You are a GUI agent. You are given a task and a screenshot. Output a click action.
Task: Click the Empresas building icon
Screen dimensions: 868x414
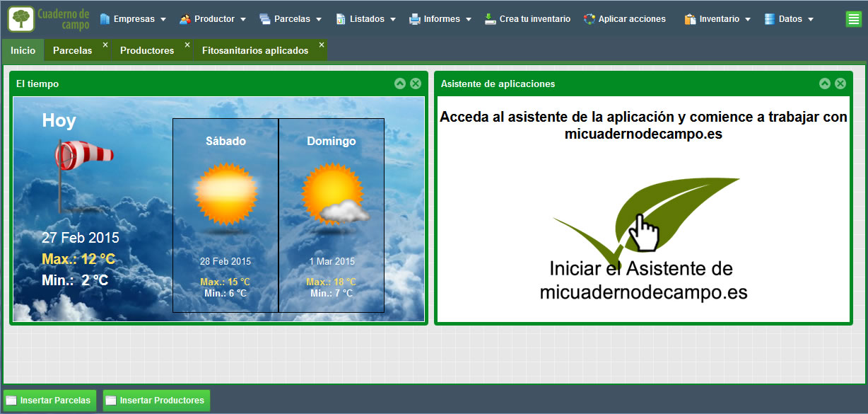click(105, 19)
